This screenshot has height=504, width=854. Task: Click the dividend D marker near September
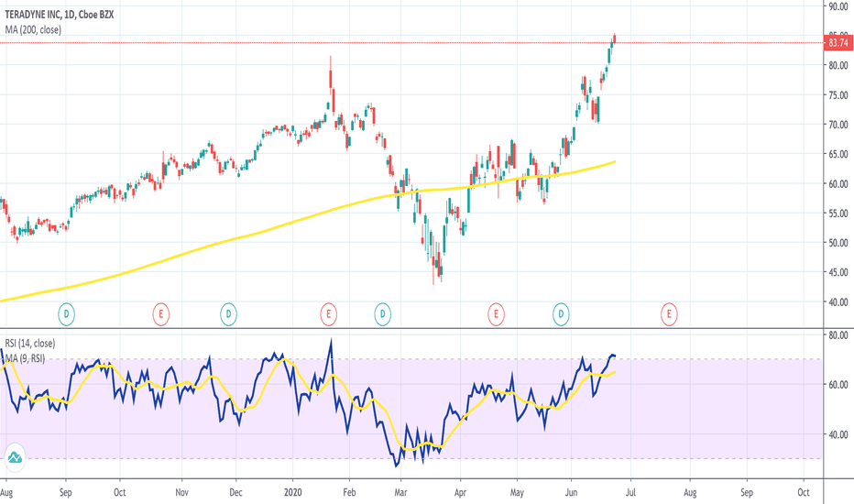(x=66, y=313)
